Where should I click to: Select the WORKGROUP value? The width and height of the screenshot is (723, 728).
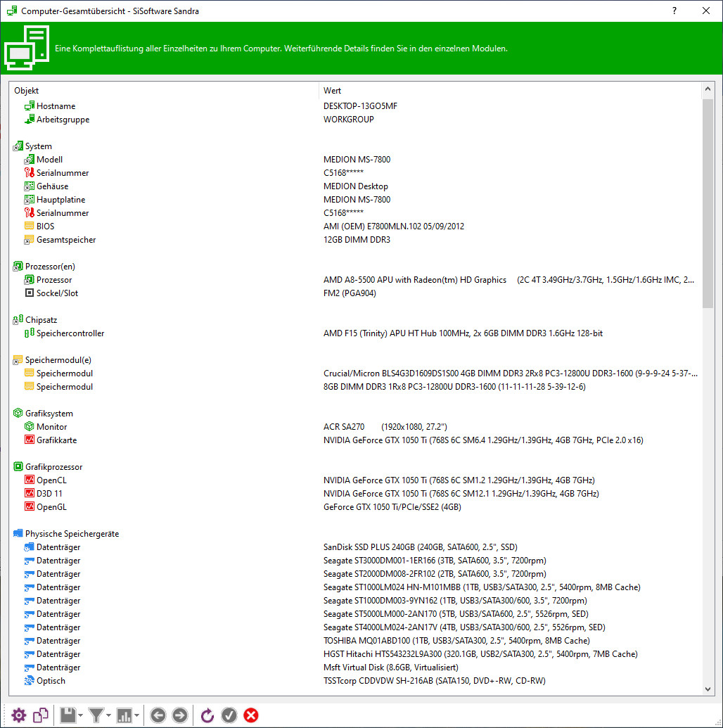tap(349, 120)
